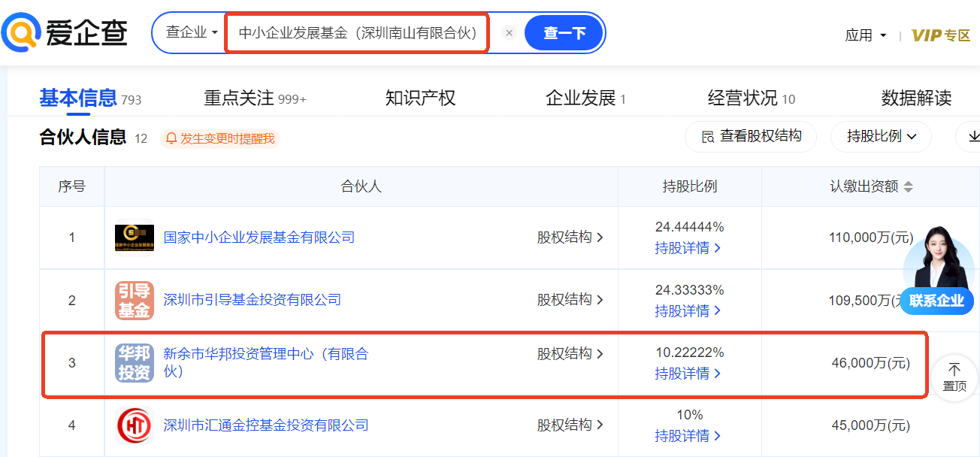Image resolution: width=980 pixels, height=457 pixels.
Task: Click the 国家中小企业发展基金 company logo
Action: [x=134, y=238]
